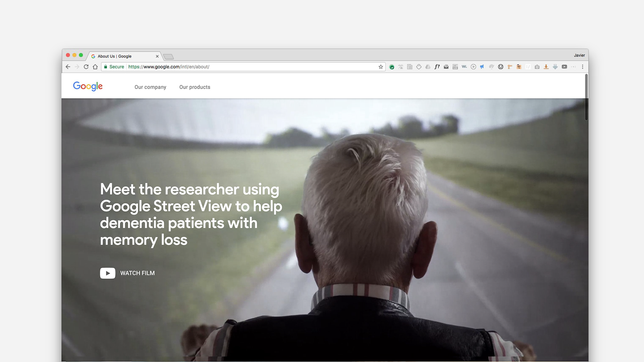Click the blue megaphone extension icon

(482, 67)
